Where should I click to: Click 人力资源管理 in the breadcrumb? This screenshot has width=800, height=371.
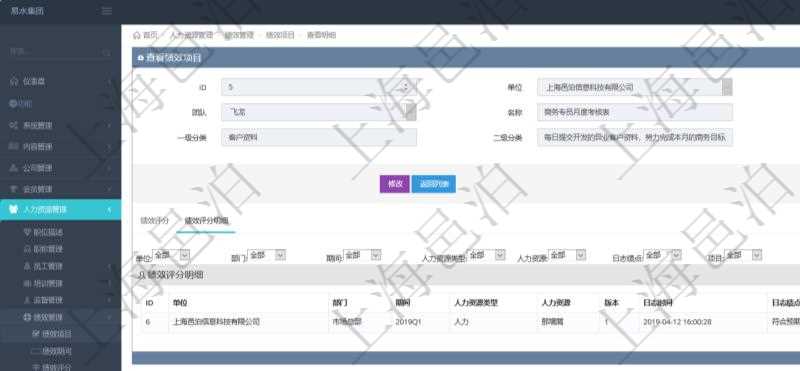pyautogui.click(x=191, y=35)
